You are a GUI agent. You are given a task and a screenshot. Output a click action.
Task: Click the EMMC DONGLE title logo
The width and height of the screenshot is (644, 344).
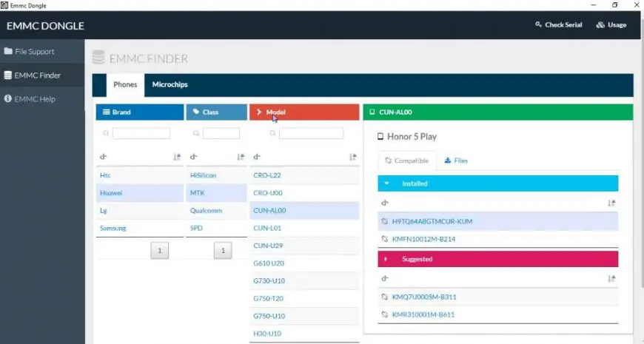pos(45,26)
